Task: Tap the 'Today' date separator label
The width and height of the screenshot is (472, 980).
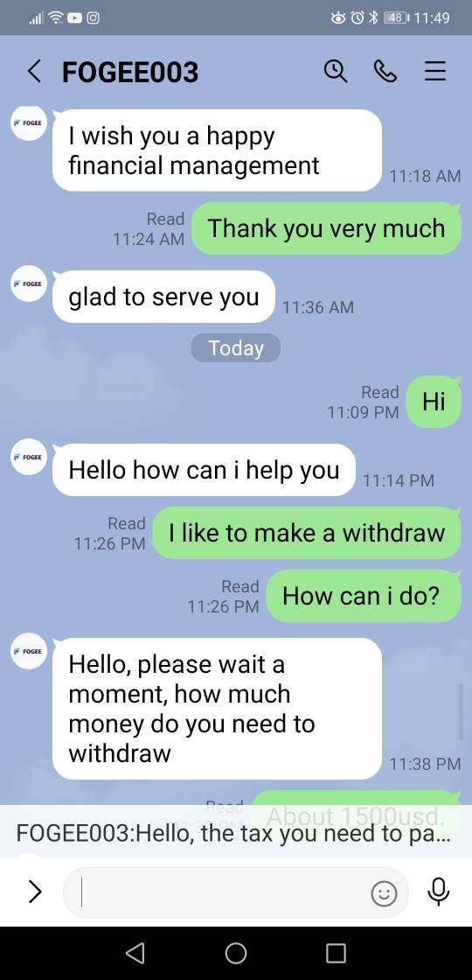Action: 235,348
